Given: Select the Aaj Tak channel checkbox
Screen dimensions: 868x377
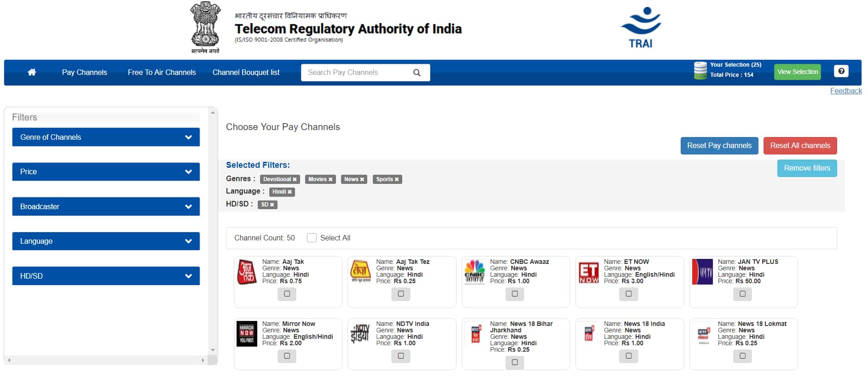Looking at the screenshot, I should pos(287,294).
